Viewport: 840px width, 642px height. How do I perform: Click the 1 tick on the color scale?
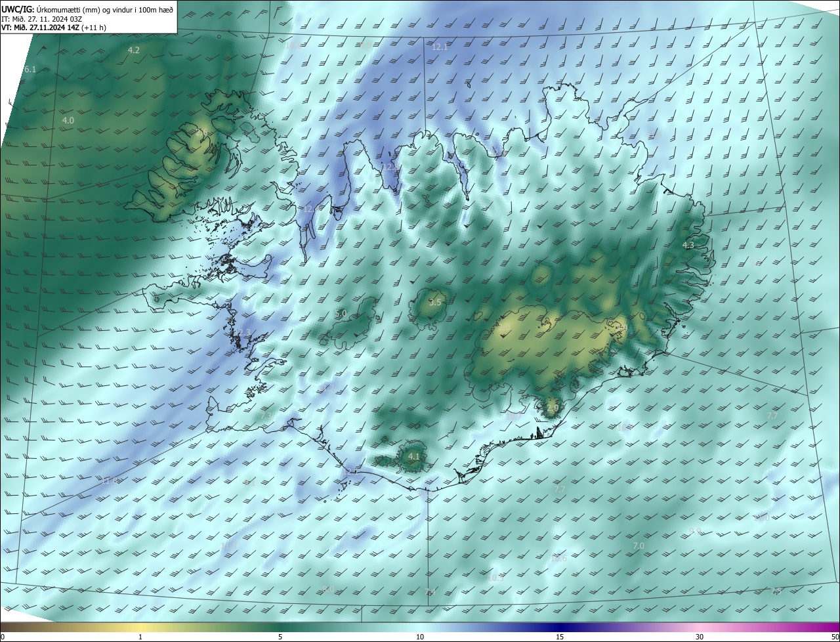point(140,637)
